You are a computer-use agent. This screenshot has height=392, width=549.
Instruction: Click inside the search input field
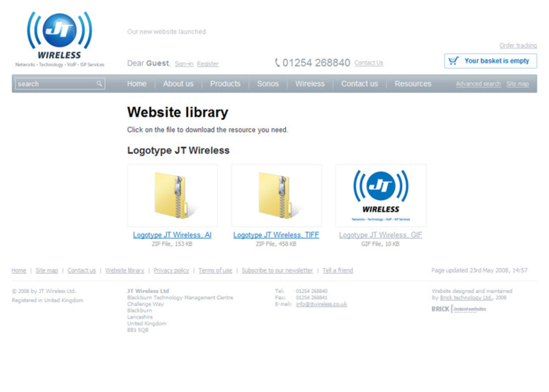coord(55,83)
